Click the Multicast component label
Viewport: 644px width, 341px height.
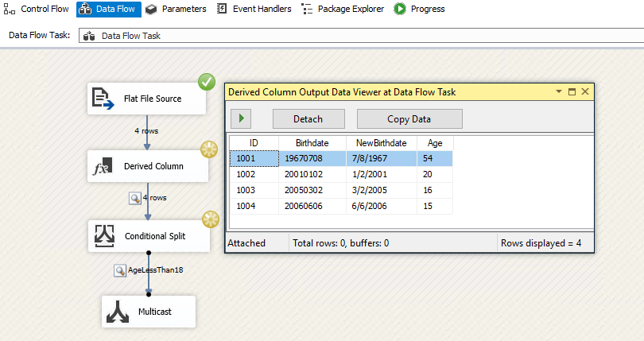(x=155, y=312)
